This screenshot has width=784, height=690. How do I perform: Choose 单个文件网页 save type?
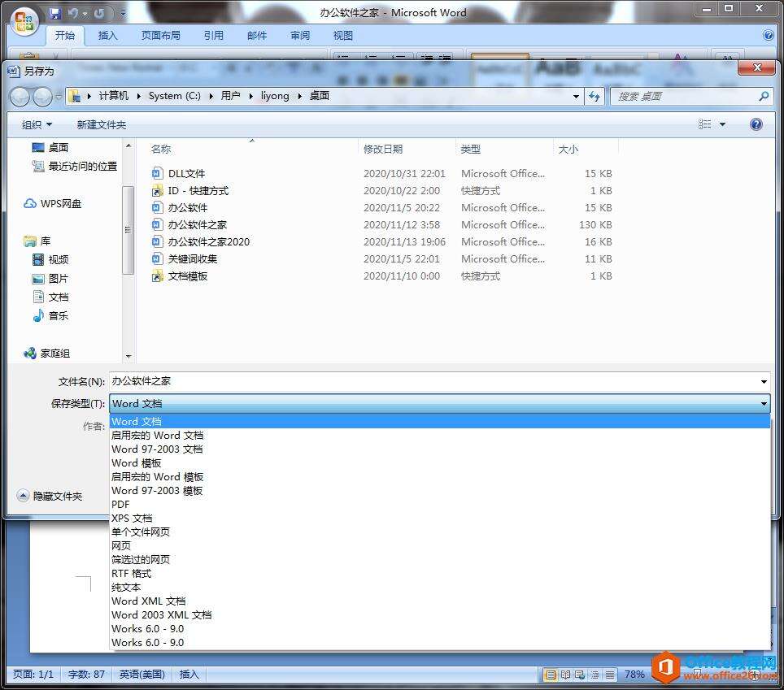439,532
